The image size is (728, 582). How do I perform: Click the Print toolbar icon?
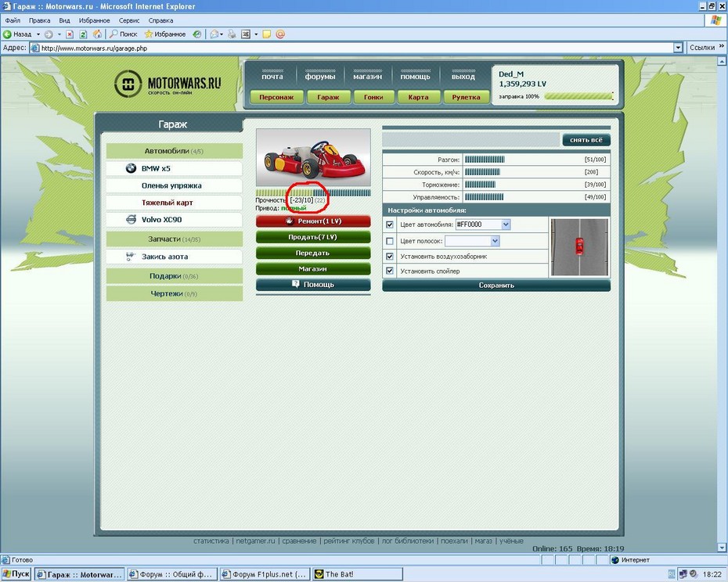(x=231, y=34)
